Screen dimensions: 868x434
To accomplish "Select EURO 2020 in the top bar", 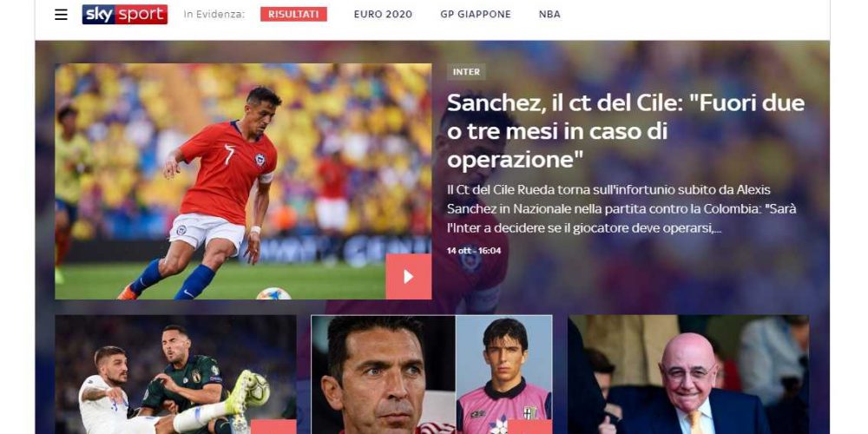I will click(x=383, y=15).
